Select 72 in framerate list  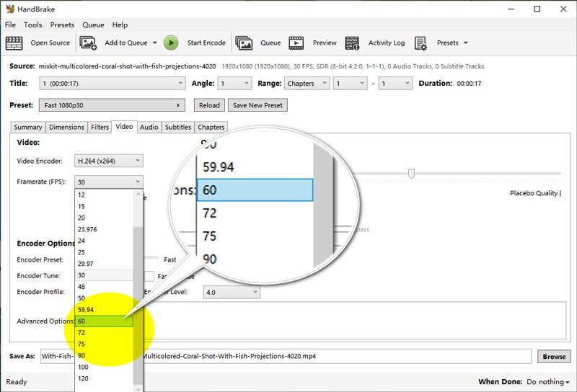[104, 332]
